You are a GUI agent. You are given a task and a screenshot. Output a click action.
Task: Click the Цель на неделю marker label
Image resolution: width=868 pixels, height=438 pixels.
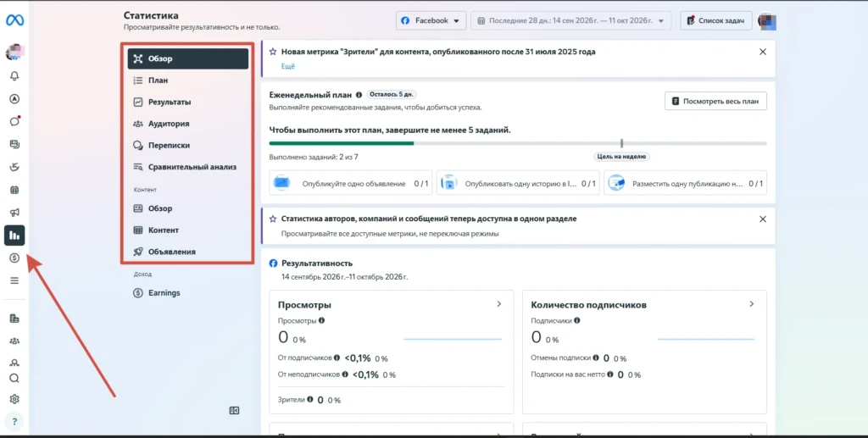point(621,157)
